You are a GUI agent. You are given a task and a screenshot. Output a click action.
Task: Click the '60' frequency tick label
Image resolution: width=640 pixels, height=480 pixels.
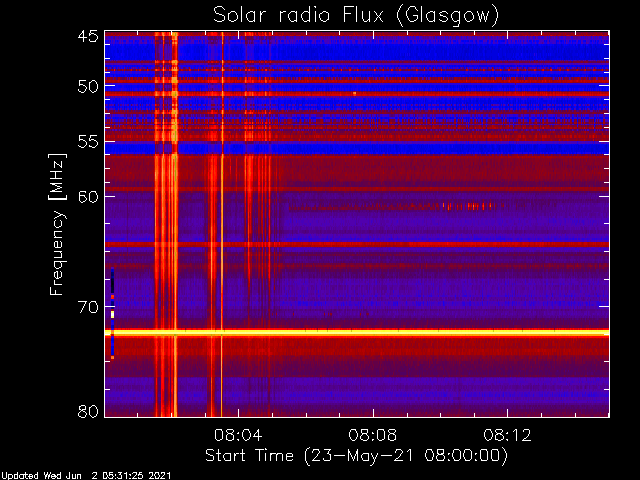point(88,197)
